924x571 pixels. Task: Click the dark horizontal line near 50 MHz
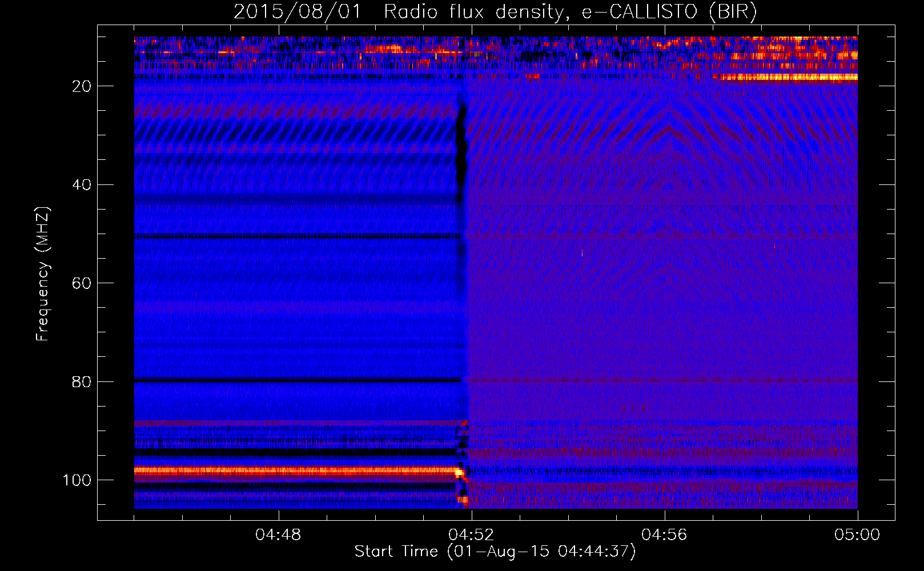pyautogui.click(x=297, y=236)
